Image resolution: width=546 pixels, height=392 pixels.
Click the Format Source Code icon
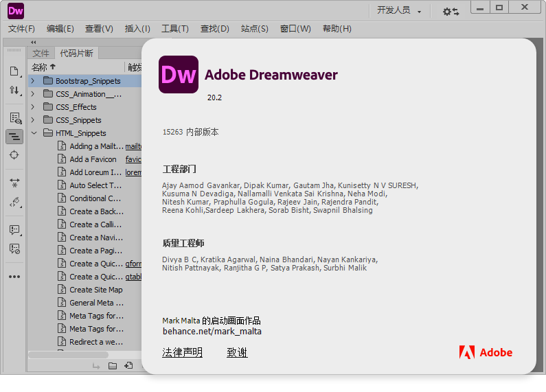tap(14, 202)
